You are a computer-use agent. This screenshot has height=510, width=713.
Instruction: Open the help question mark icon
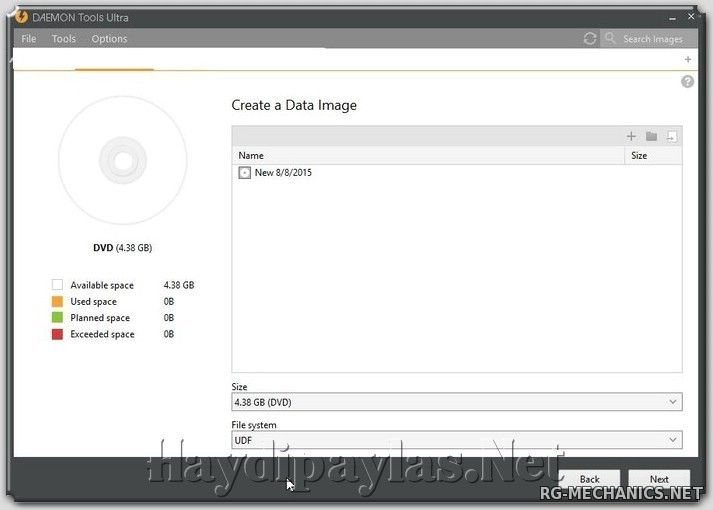[688, 82]
